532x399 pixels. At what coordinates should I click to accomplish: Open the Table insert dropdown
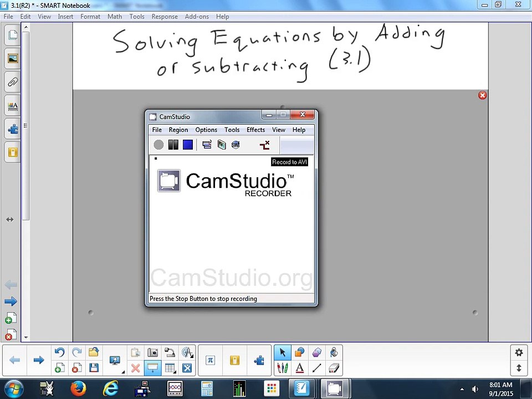(x=170, y=368)
